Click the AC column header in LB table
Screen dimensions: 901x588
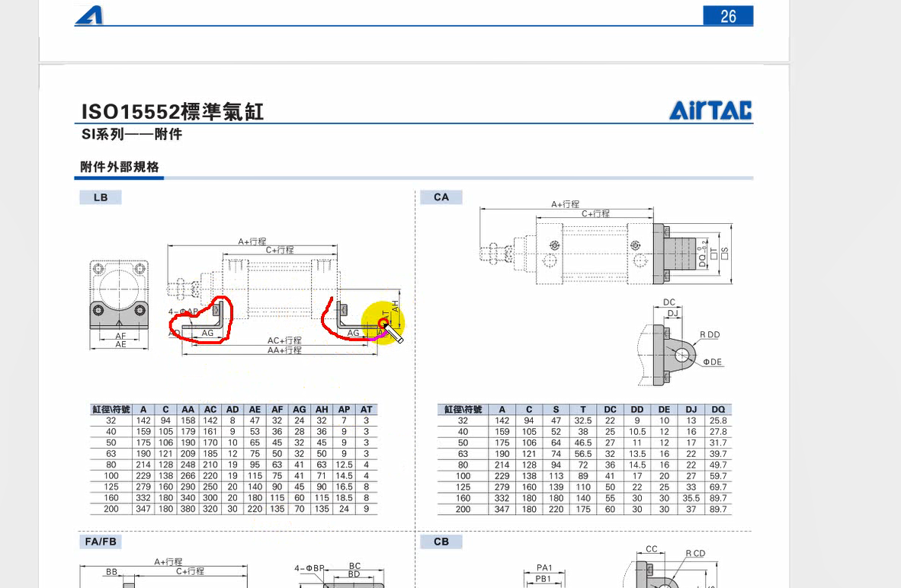click(x=210, y=410)
